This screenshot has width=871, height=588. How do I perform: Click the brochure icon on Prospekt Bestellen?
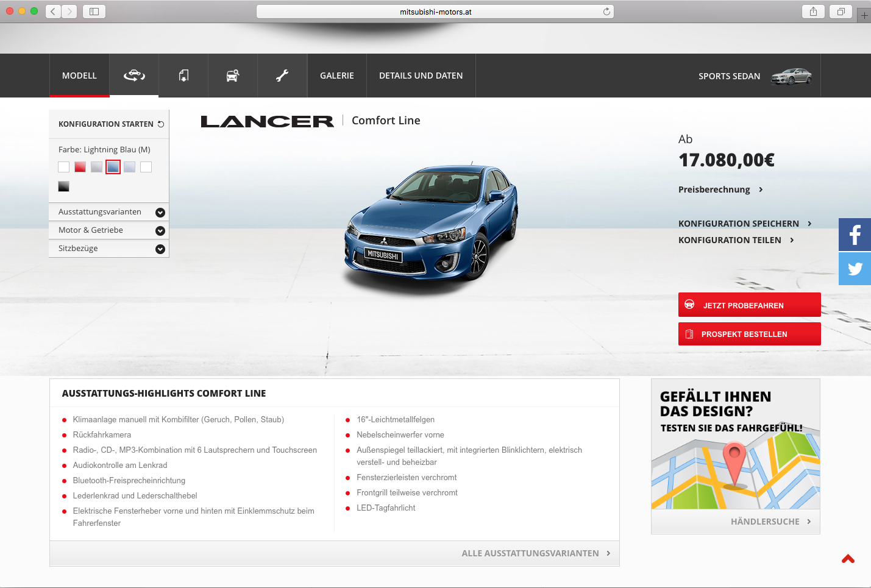[x=689, y=334]
